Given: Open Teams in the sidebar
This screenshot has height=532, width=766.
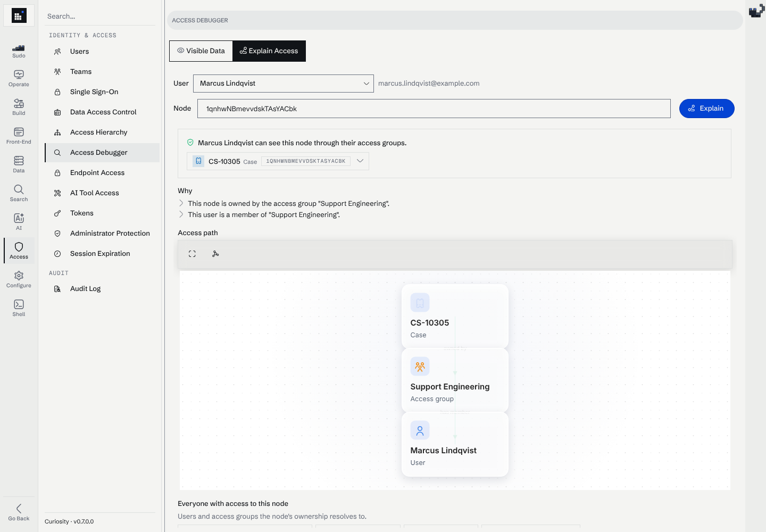Looking at the screenshot, I should (x=102, y=72).
